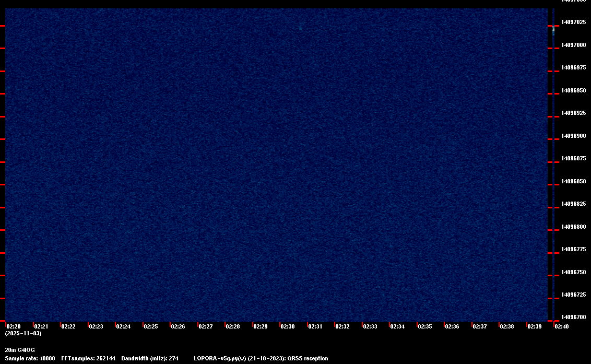The image size is (591, 364).
Task: Click the 02:39 time label
Action: pyautogui.click(x=535, y=326)
